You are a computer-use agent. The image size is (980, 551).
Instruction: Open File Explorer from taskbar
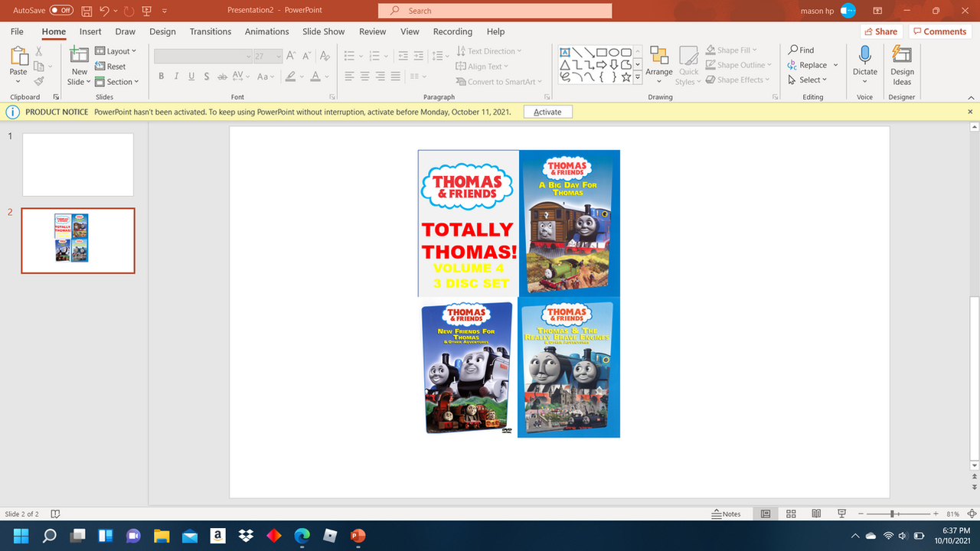(x=162, y=535)
